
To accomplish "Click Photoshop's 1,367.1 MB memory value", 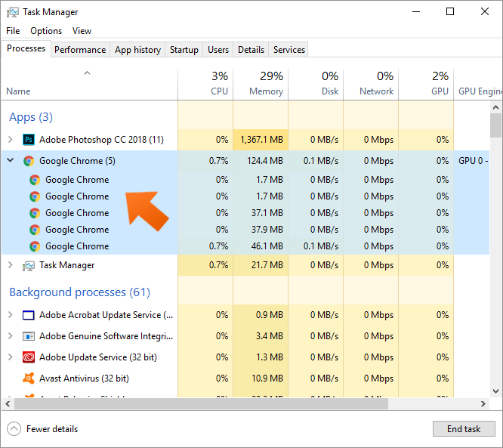I will 261,140.
